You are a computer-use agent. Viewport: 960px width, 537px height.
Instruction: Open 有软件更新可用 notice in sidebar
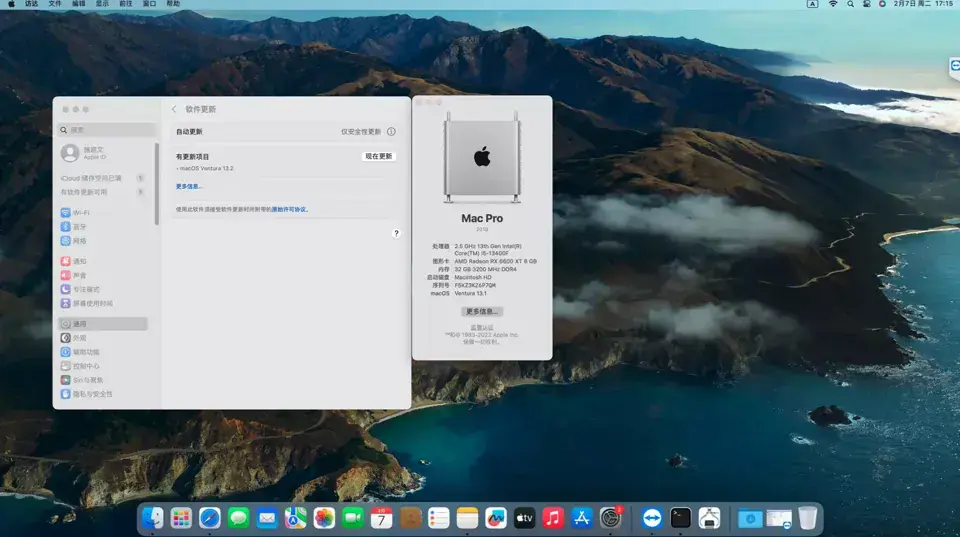click(x=103, y=192)
